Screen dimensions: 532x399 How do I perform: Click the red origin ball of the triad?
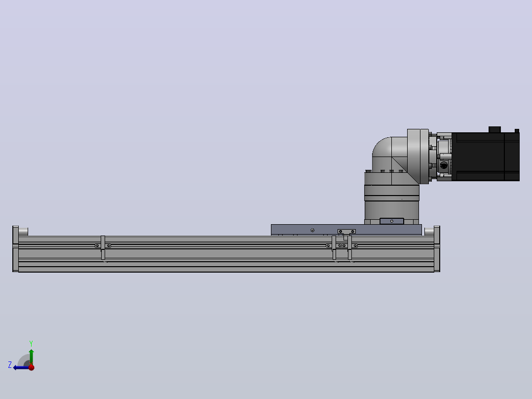pos(32,367)
